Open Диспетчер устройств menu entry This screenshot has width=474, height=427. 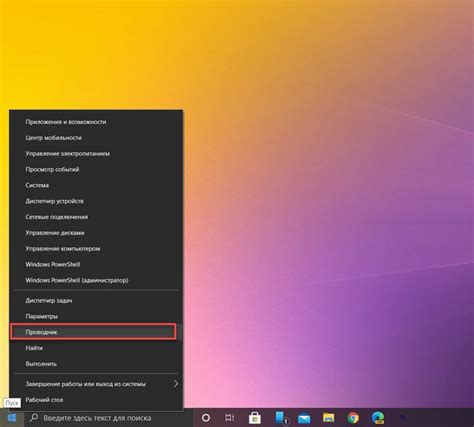pos(96,201)
